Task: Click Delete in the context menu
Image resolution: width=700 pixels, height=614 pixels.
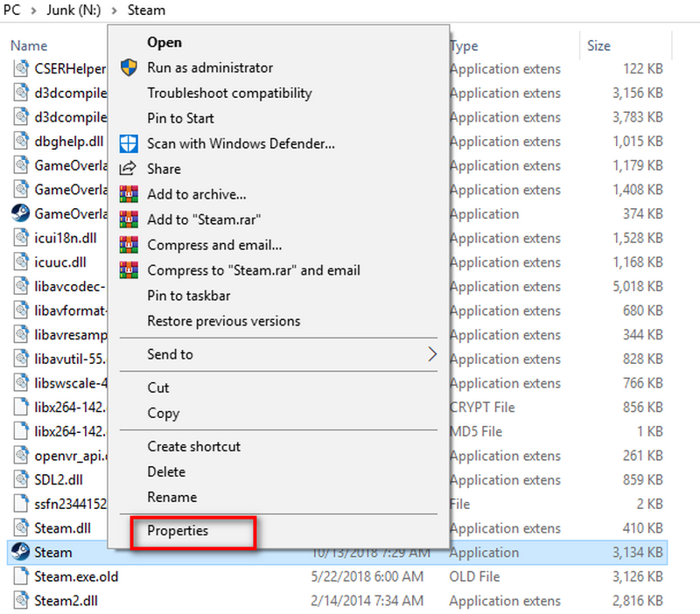Action: click(x=166, y=471)
